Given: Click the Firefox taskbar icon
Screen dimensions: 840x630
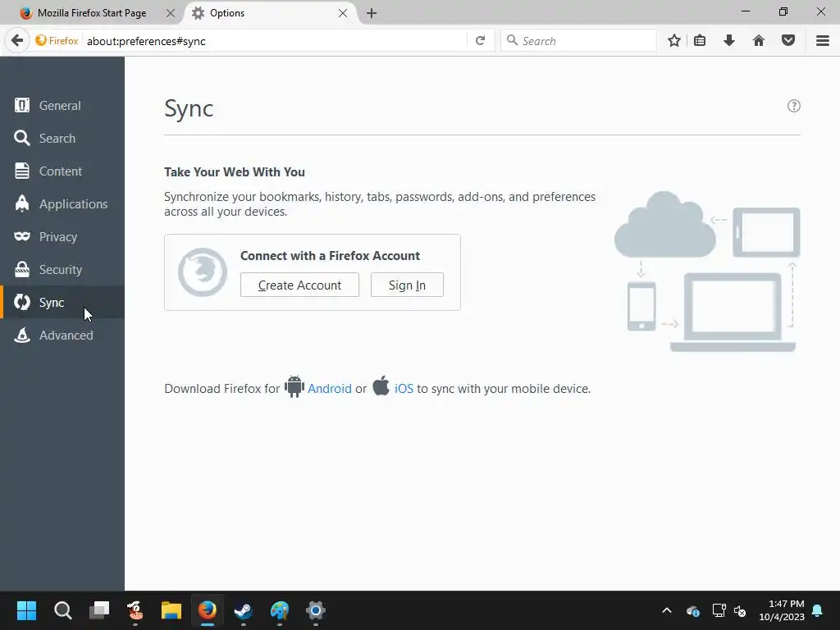Looking at the screenshot, I should (x=208, y=610).
